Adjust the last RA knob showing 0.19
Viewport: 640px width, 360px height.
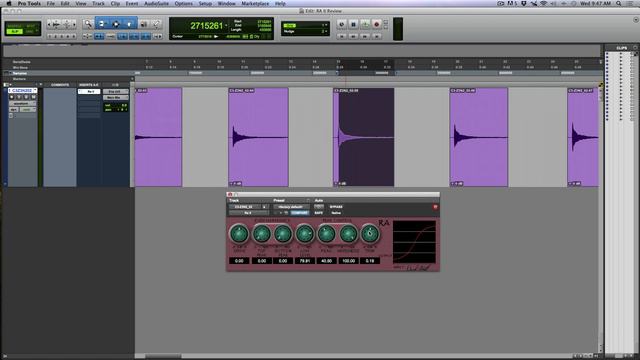(370, 234)
